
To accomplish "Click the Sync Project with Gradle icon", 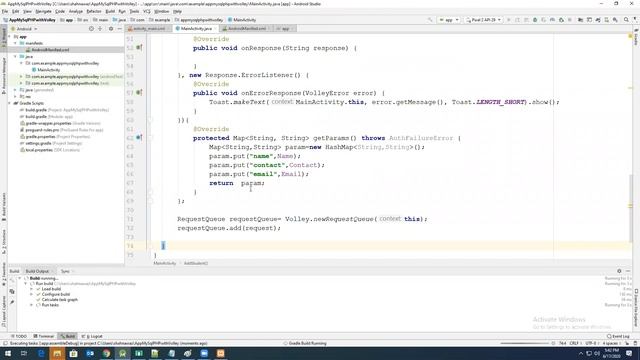I will coord(598,20).
